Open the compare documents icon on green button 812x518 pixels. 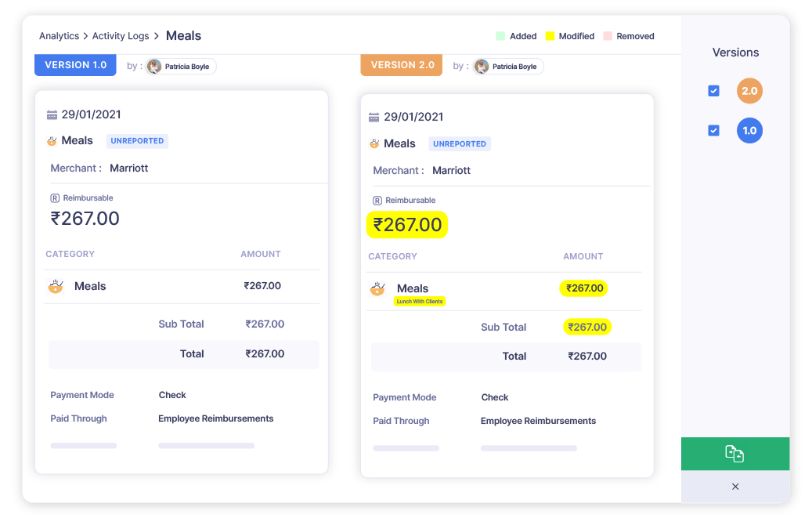pyautogui.click(x=734, y=454)
